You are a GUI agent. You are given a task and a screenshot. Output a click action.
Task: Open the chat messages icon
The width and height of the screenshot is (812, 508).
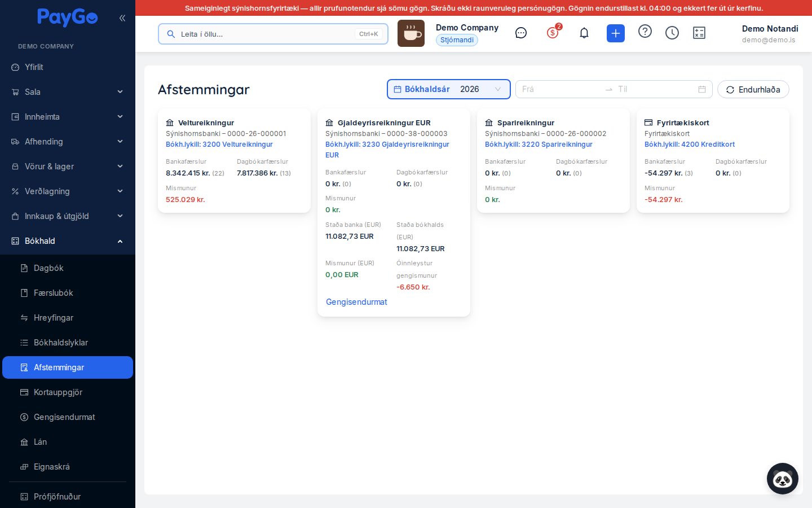click(521, 33)
